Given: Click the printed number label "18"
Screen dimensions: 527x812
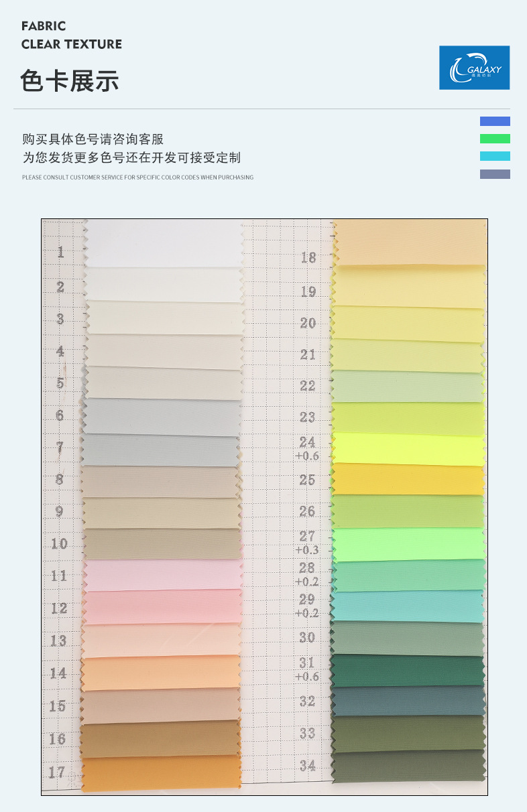Looking at the screenshot, I should [x=308, y=257].
